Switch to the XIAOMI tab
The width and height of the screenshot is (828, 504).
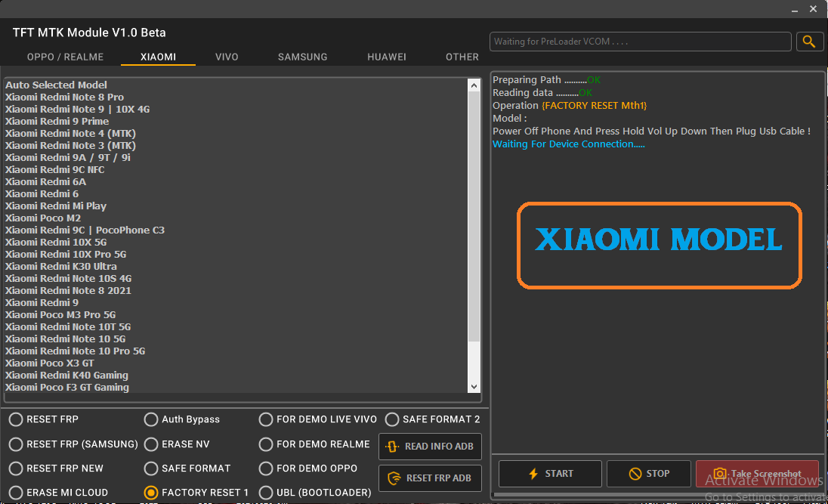coord(158,57)
